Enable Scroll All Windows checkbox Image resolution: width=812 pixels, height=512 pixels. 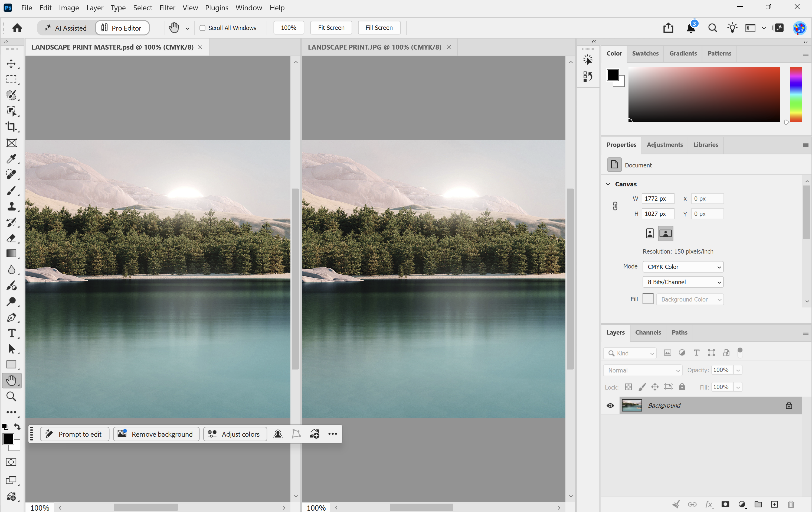202,28
